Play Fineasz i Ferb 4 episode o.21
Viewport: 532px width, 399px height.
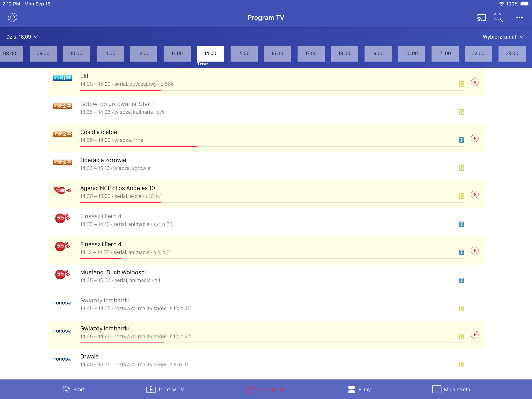(475, 251)
